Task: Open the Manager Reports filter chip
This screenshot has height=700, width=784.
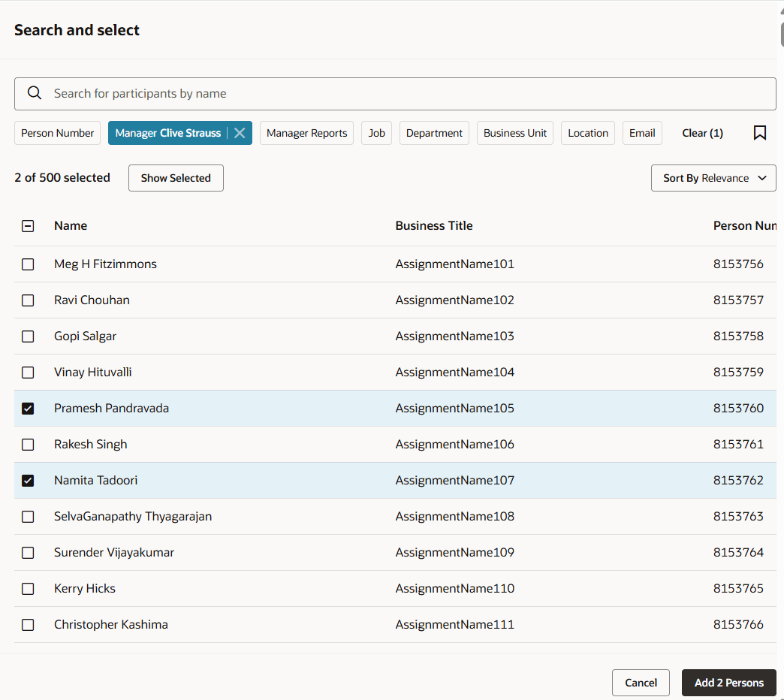Action: (x=306, y=133)
